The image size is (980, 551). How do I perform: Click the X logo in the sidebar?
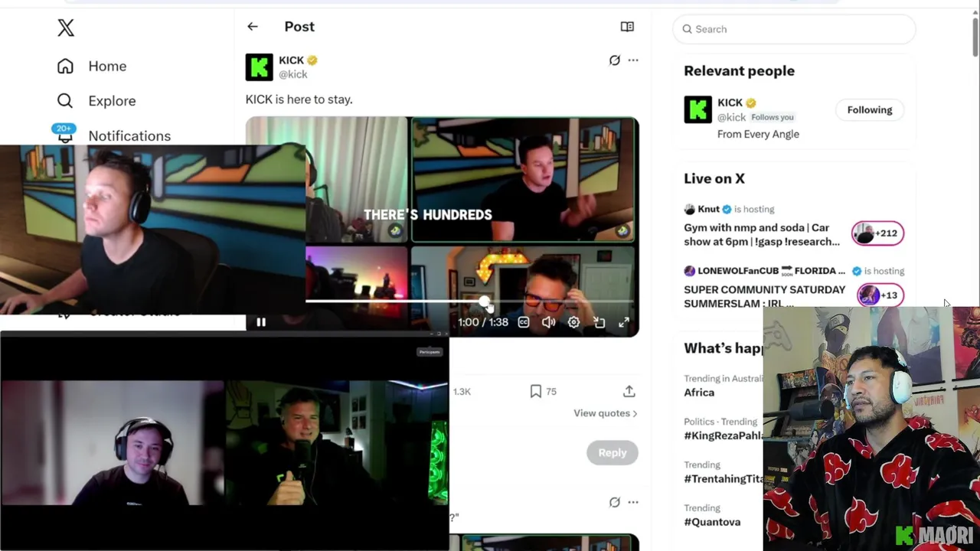[x=66, y=28]
